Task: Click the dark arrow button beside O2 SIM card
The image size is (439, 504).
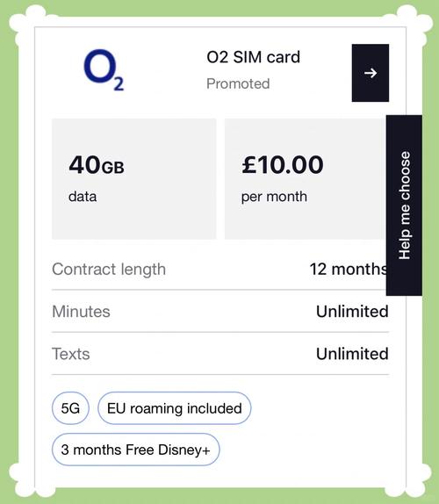Action: (371, 73)
